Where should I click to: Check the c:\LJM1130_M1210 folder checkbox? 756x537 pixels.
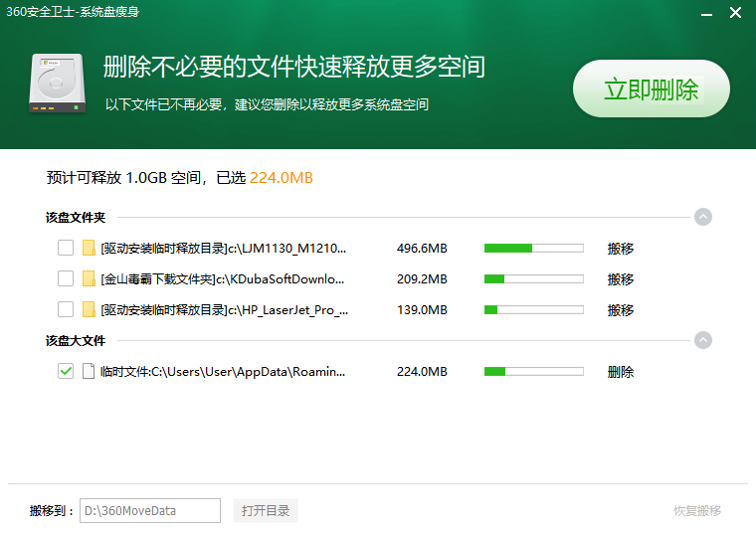click(66, 249)
